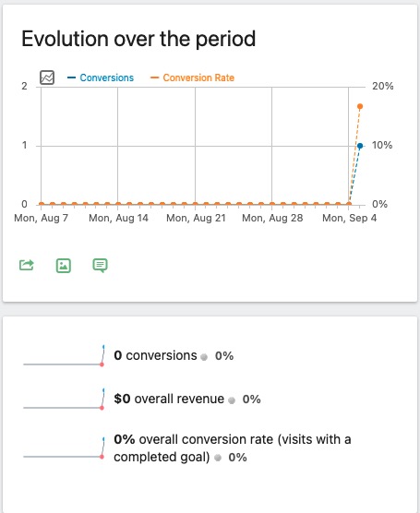
Task: Toggle the Conversion Rate series in legend
Action: click(x=193, y=78)
